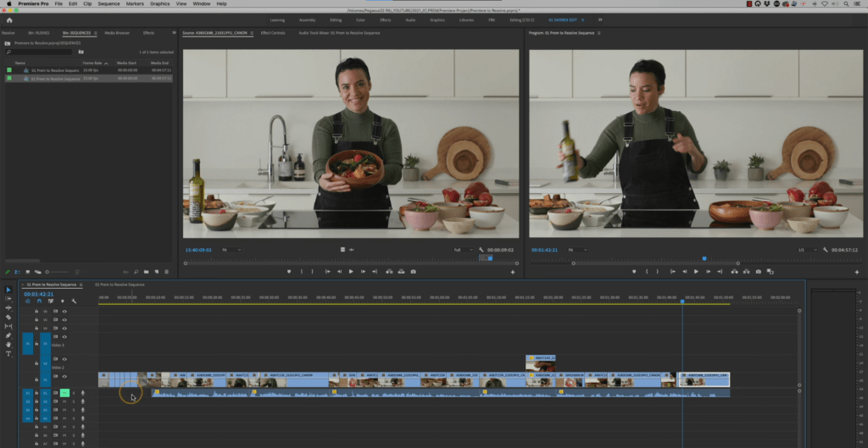Select the Razor tool
The width and height of the screenshot is (868, 448).
pyautogui.click(x=8, y=317)
